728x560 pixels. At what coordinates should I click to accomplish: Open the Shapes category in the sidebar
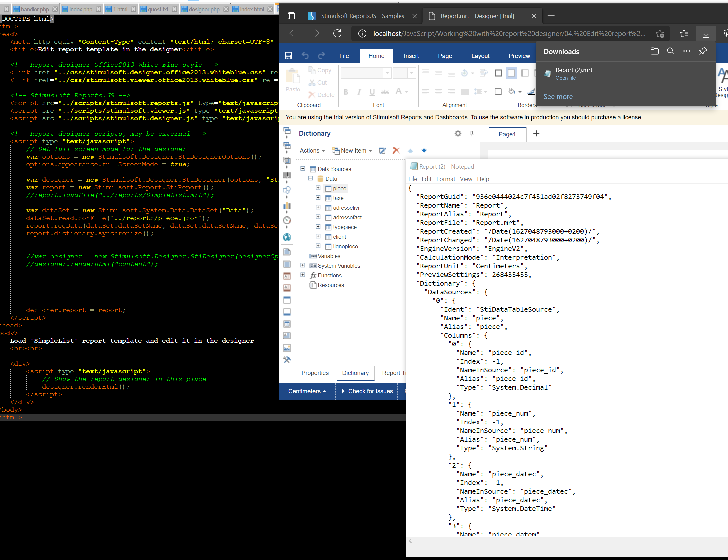pos(287,190)
